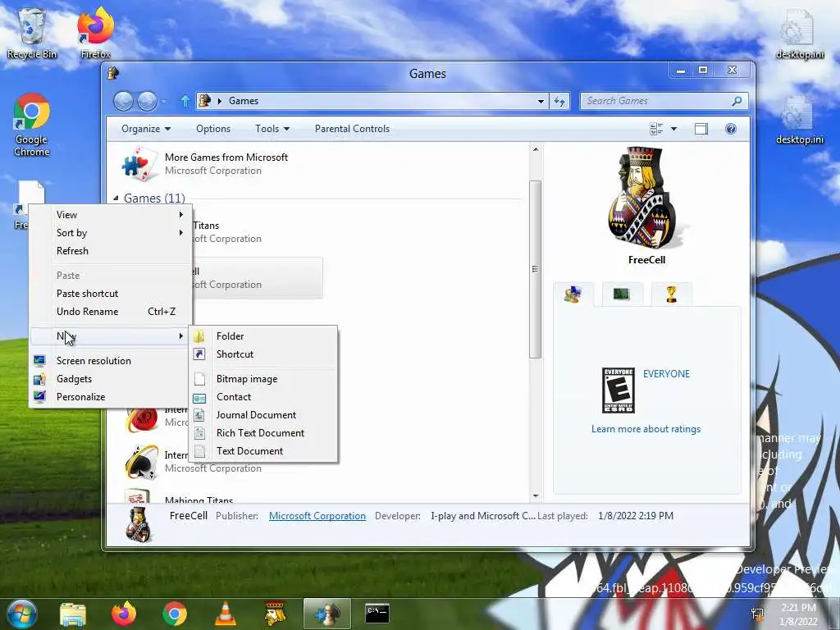This screenshot has height=630, width=840.
Task: Launch Chrome from the taskbar
Action: pyautogui.click(x=174, y=614)
